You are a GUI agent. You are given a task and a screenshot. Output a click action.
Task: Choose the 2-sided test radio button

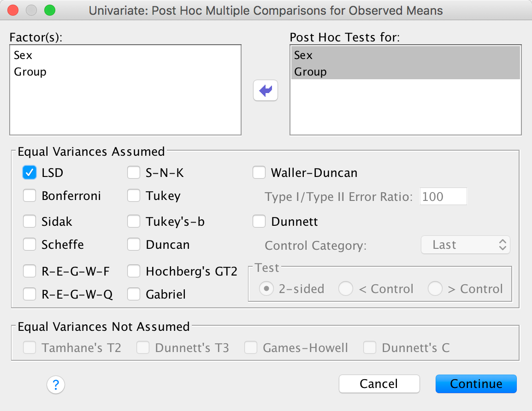(266, 289)
